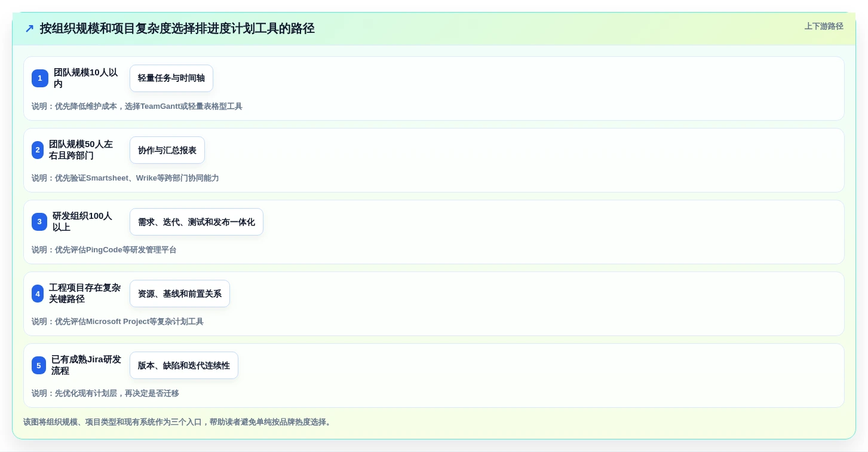Click the footer caption about 三个入口

[x=179, y=422]
